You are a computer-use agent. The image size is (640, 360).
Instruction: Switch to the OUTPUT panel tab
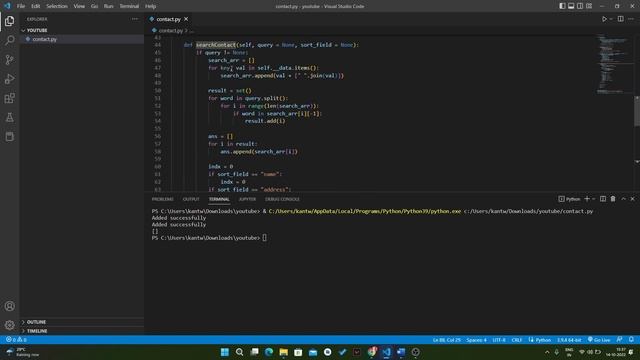pyautogui.click(x=191, y=199)
